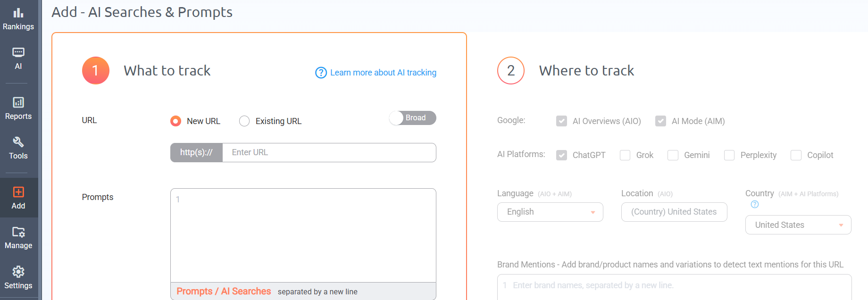Open Learn more about AI tracking link
This screenshot has height=300, width=868.
pos(383,73)
